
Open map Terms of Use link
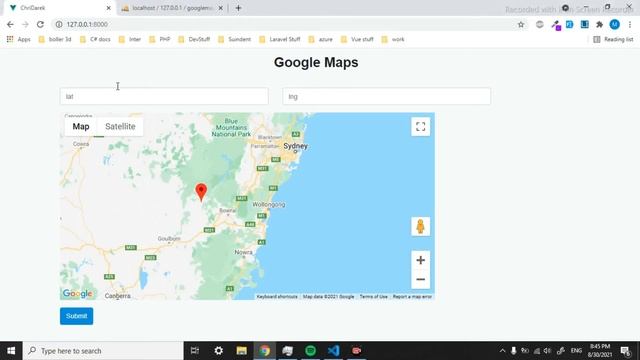[x=373, y=297]
